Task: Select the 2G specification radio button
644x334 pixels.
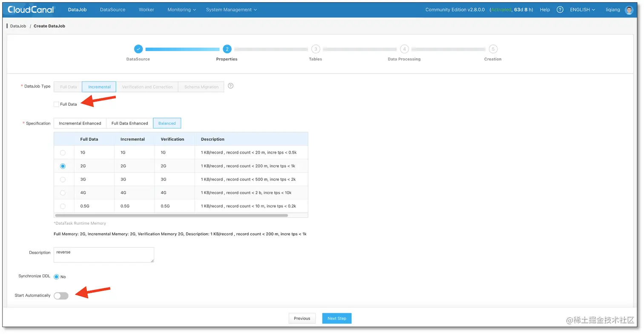Action: [63, 166]
